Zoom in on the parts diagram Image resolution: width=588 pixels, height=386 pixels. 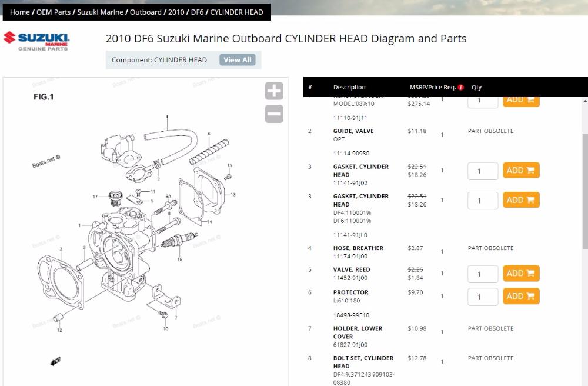pos(274,91)
